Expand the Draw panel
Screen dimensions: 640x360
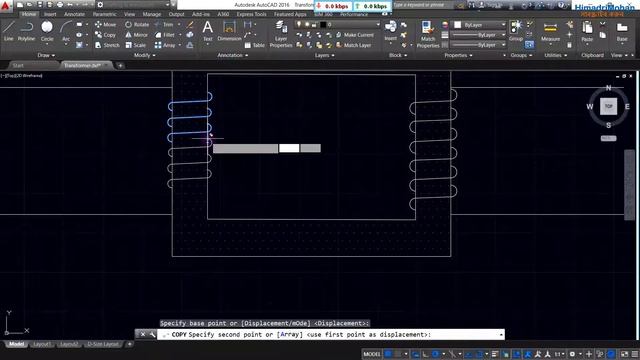[x=46, y=55]
